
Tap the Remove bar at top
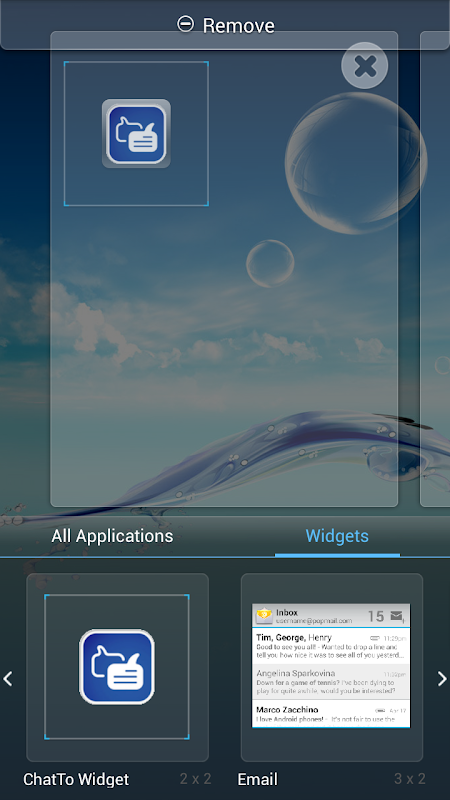pos(225,24)
